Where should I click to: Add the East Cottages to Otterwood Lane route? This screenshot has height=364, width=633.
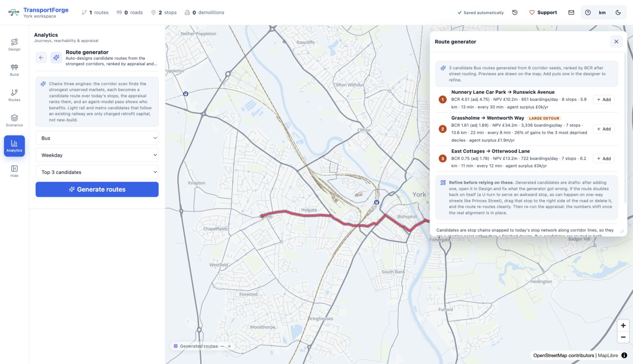604,159
